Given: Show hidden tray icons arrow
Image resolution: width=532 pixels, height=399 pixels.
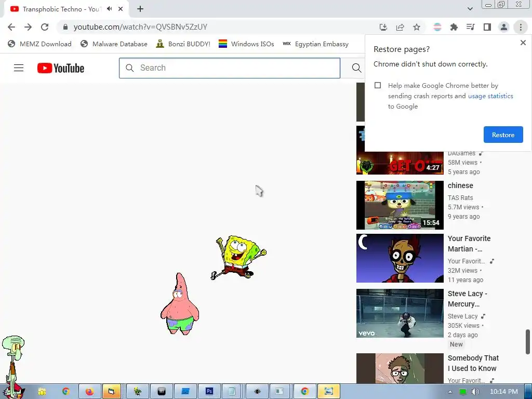Looking at the screenshot, I should pyautogui.click(x=450, y=392).
